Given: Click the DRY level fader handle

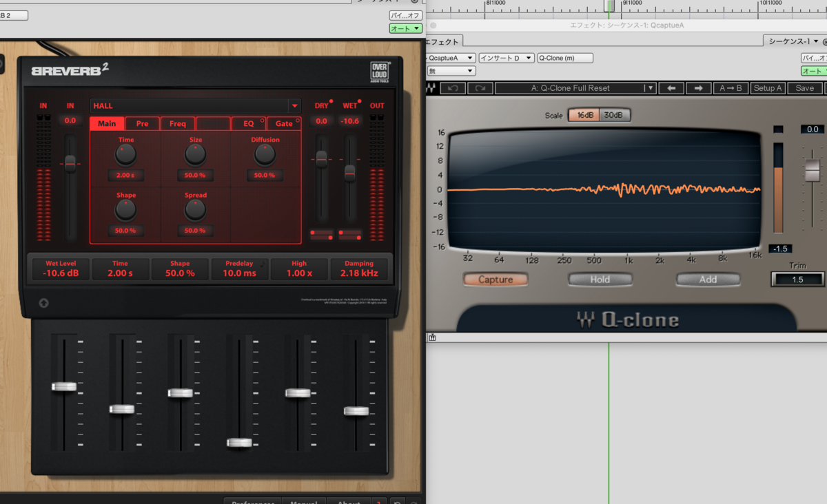Looking at the screenshot, I should pos(321,159).
